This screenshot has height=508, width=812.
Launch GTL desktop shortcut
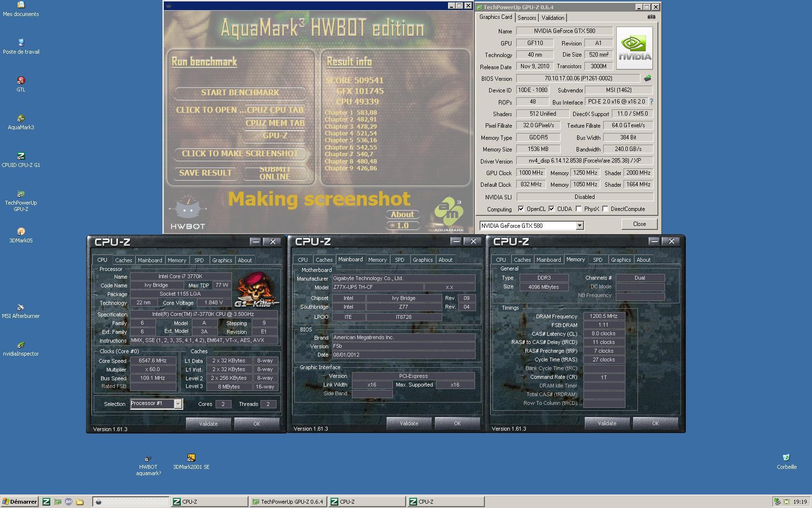pyautogui.click(x=21, y=84)
